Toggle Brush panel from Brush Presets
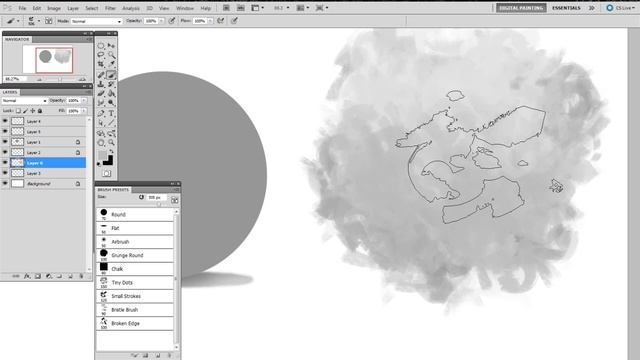The height and width of the screenshot is (360, 640). pyautogui.click(x=174, y=200)
